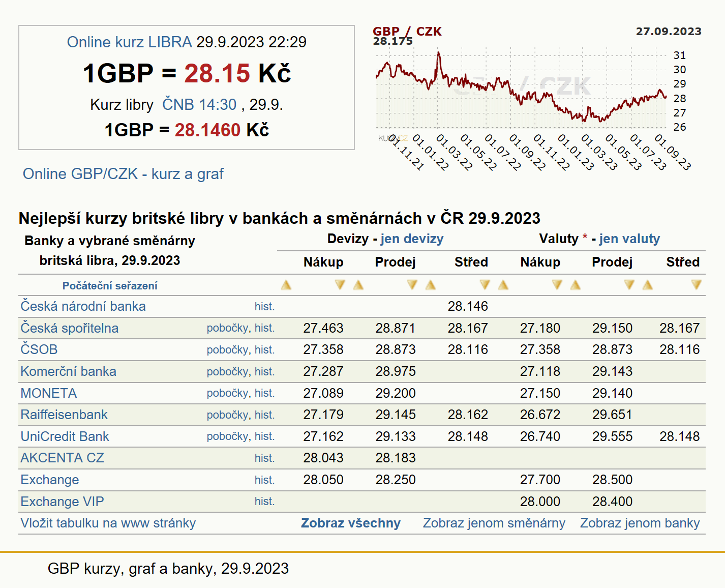Open Exchange VIP link
Image resolution: width=725 pixels, height=588 pixels.
point(62,502)
